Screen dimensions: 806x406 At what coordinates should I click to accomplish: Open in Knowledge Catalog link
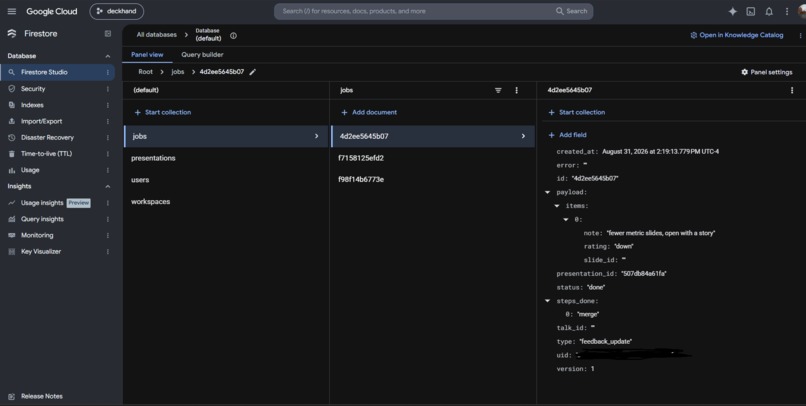pyautogui.click(x=737, y=35)
